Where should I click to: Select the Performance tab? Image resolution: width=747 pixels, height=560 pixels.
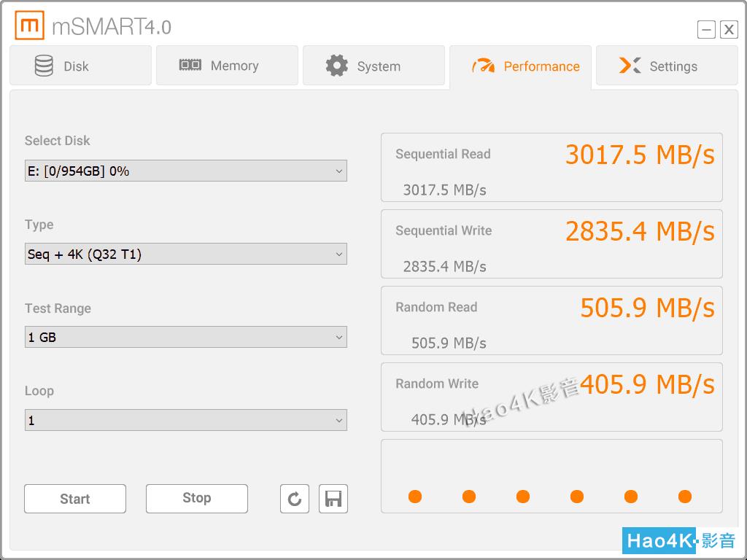[x=521, y=66]
